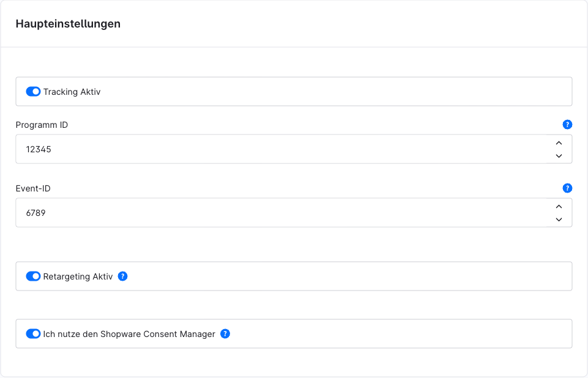
Task: Increase the Programm ID value with up arrow
Action: click(x=559, y=143)
